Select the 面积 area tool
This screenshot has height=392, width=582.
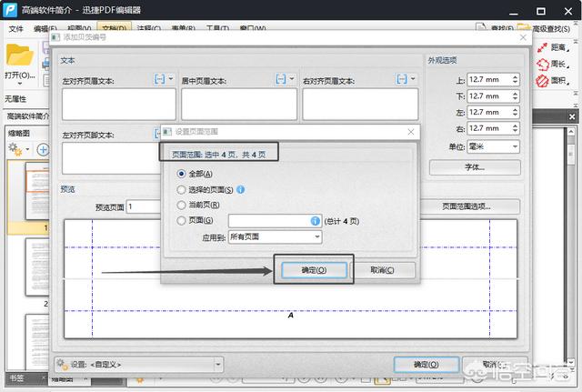click(x=553, y=80)
